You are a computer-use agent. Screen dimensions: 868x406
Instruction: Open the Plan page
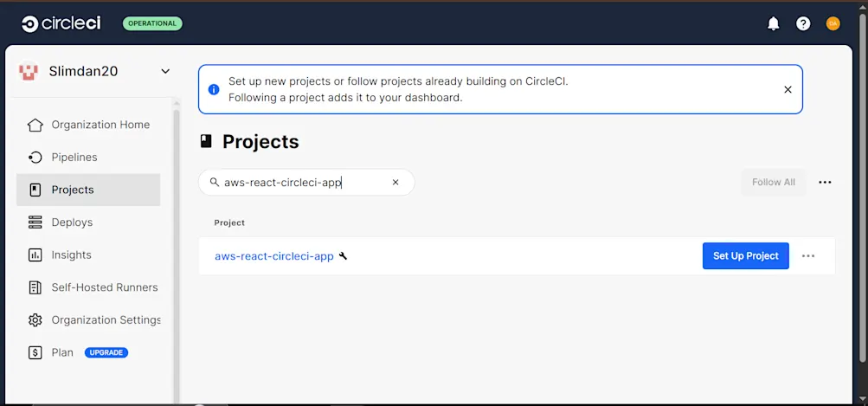tap(62, 353)
